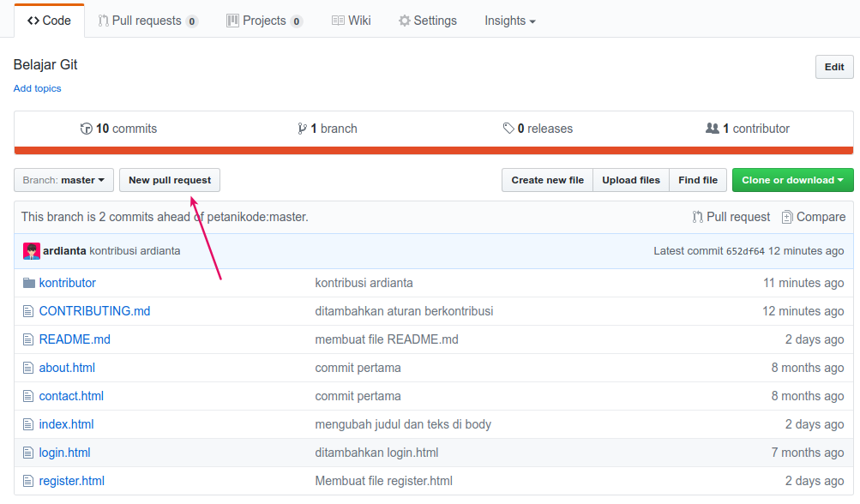Viewport: 860px width, 504px height.
Task: Click the file icon beside README.md
Action: coord(27,339)
